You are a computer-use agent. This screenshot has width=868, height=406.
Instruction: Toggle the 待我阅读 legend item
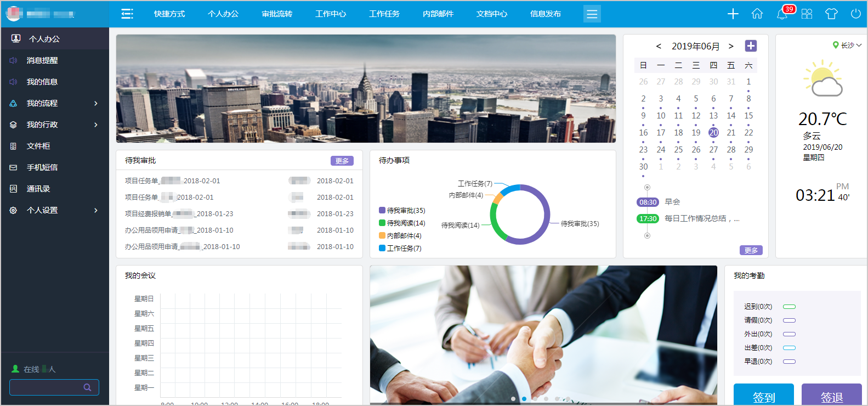[402, 223]
